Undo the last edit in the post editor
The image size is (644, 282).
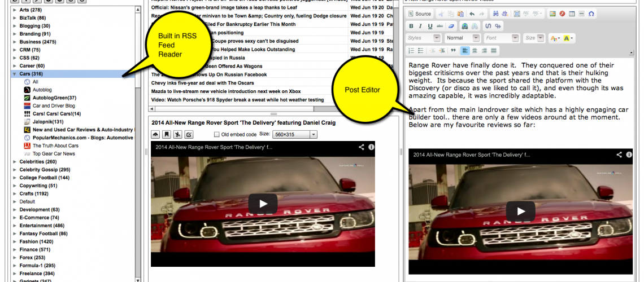click(x=472, y=14)
